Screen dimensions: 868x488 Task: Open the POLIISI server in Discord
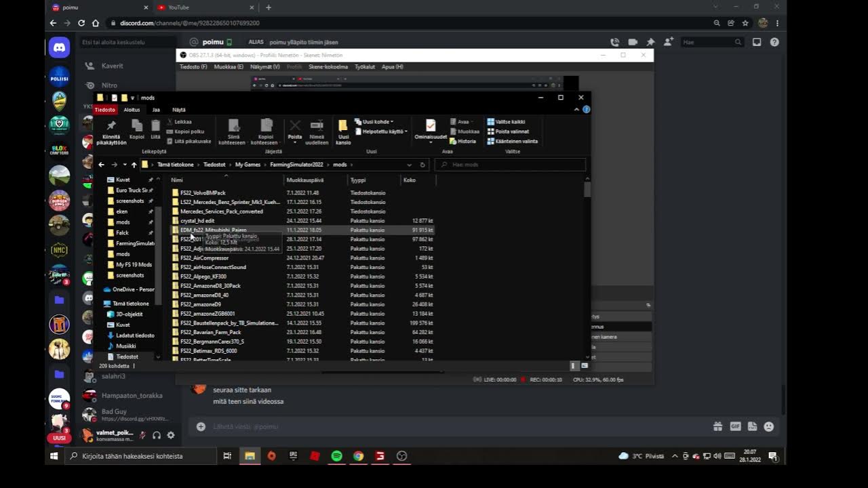click(59, 77)
